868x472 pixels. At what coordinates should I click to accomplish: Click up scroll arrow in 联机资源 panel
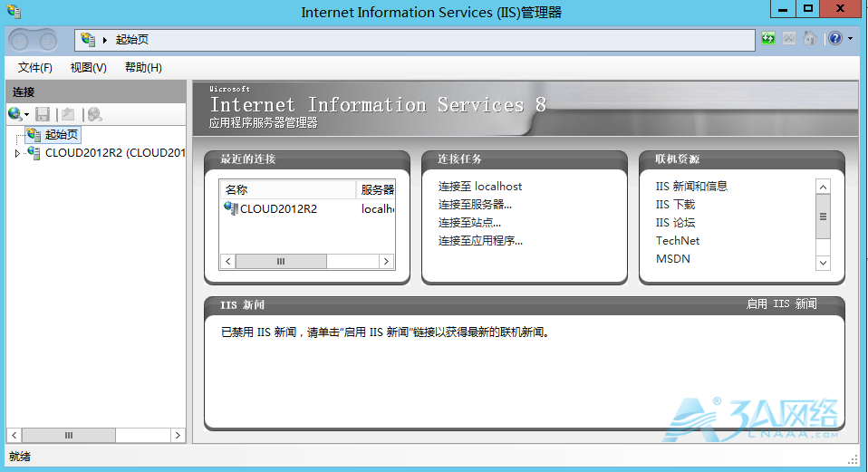click(x=824, y=187)
